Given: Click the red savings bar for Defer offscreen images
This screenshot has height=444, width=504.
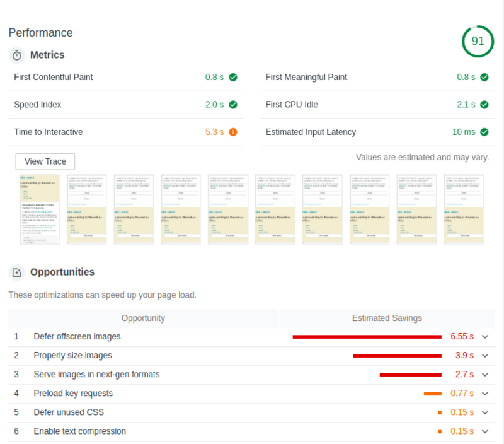Looking at the screenshot, I should pyautogui.click(x=367, y=337).
